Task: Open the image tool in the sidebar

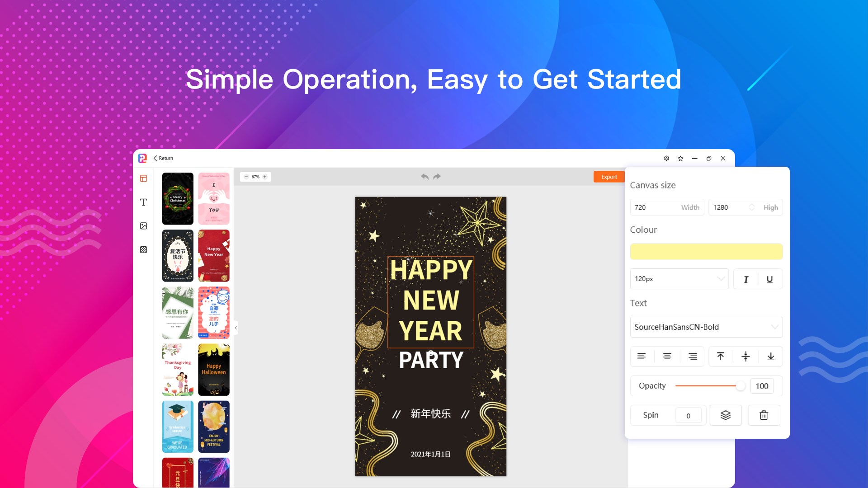Action: point(143,226)
